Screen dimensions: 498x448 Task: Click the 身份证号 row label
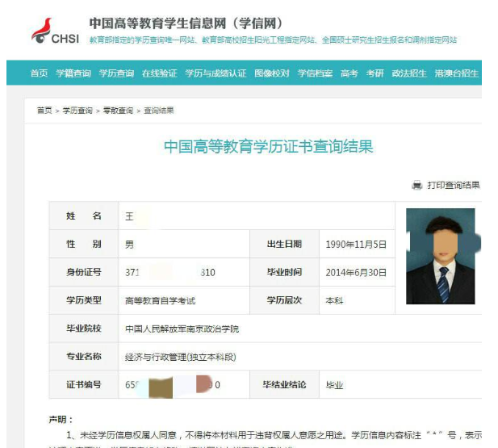84,272
